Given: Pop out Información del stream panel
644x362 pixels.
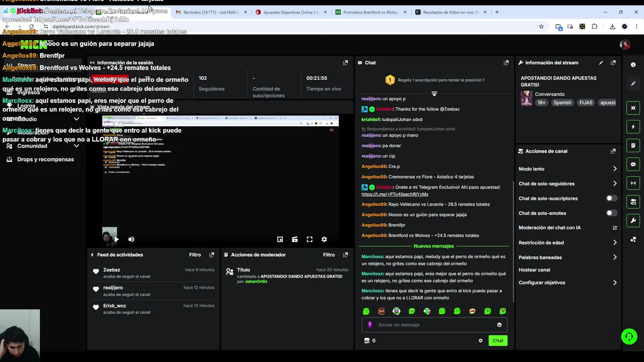Looking at the screenshot, I should [613, 63].
